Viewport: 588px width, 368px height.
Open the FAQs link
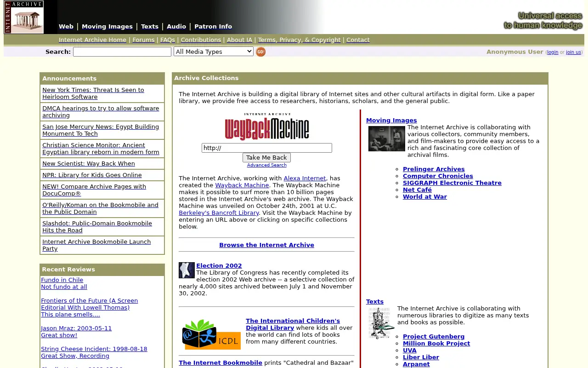click(168, 40)
